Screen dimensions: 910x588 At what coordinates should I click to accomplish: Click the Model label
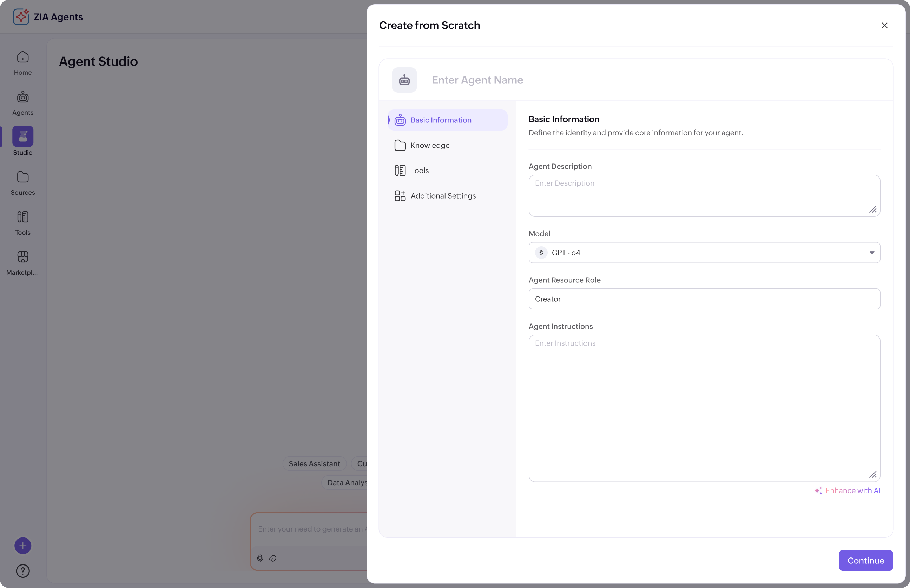pyautogui.click(x=539, y=234)
